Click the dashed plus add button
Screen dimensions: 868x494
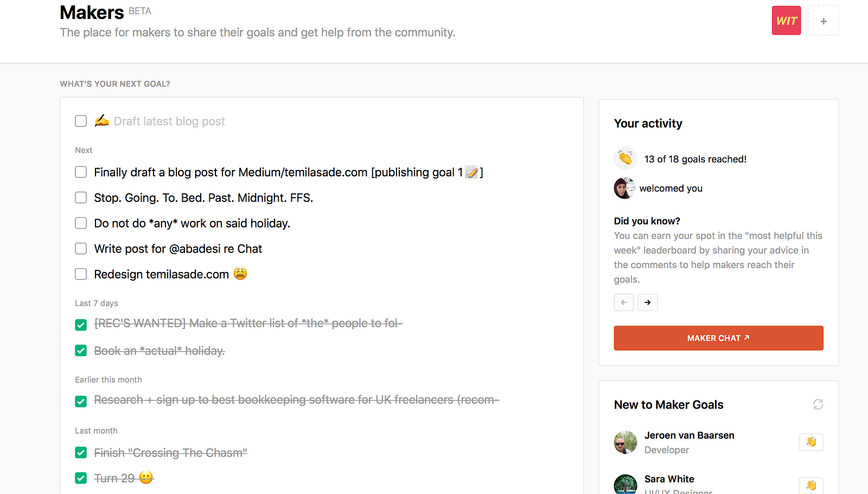click(x=824, y=21)
